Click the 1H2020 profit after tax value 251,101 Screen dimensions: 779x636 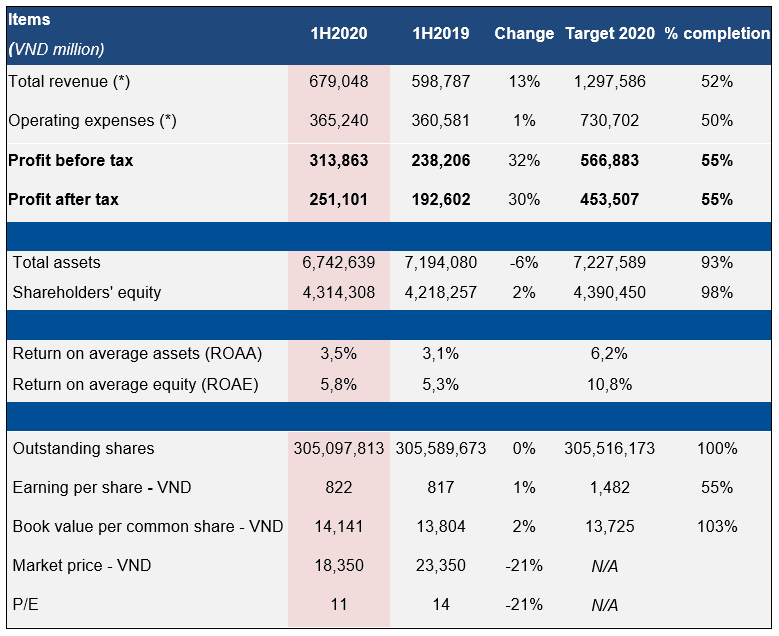coord(338,199)
